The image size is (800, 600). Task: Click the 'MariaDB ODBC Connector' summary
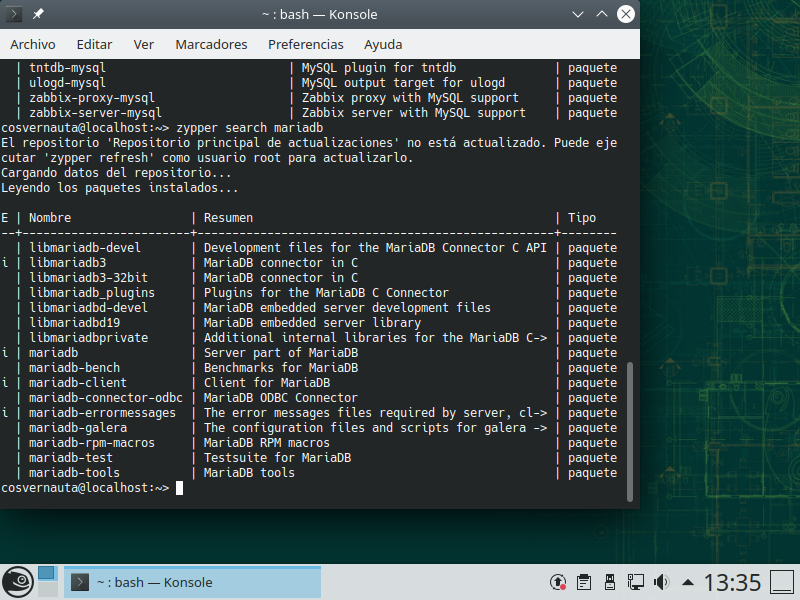(281, 397)
